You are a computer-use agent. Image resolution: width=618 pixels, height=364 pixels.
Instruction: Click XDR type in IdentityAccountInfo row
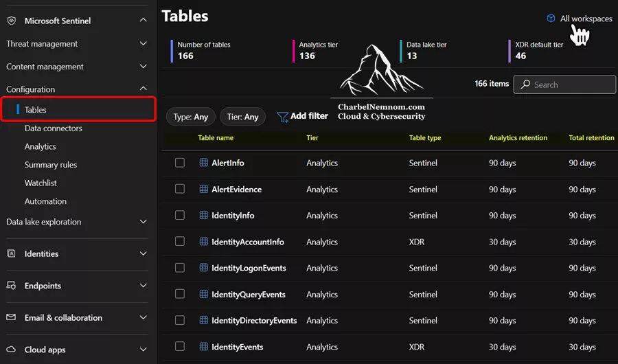click(x=417, y=242)
